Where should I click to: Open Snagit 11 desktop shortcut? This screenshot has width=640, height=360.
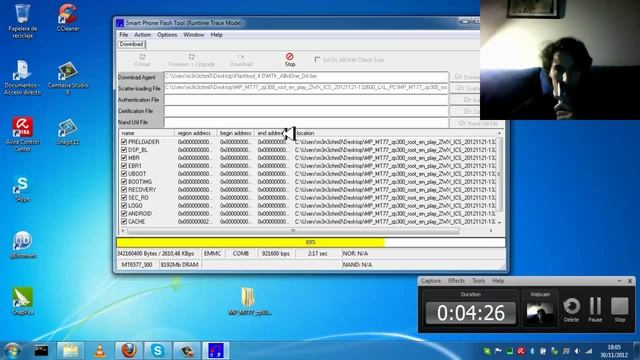pyautogui.click(x=68, y=131)
